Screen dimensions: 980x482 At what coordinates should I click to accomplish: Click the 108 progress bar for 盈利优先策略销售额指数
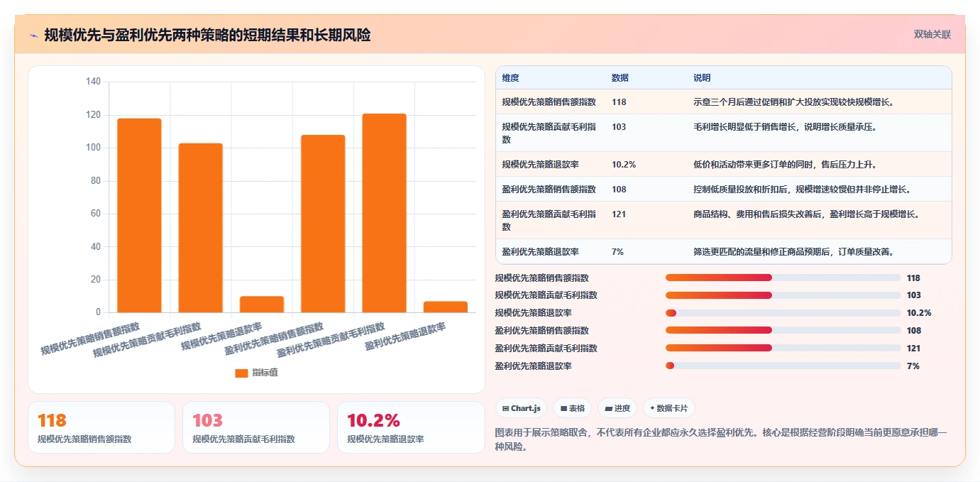click(783, 331)
